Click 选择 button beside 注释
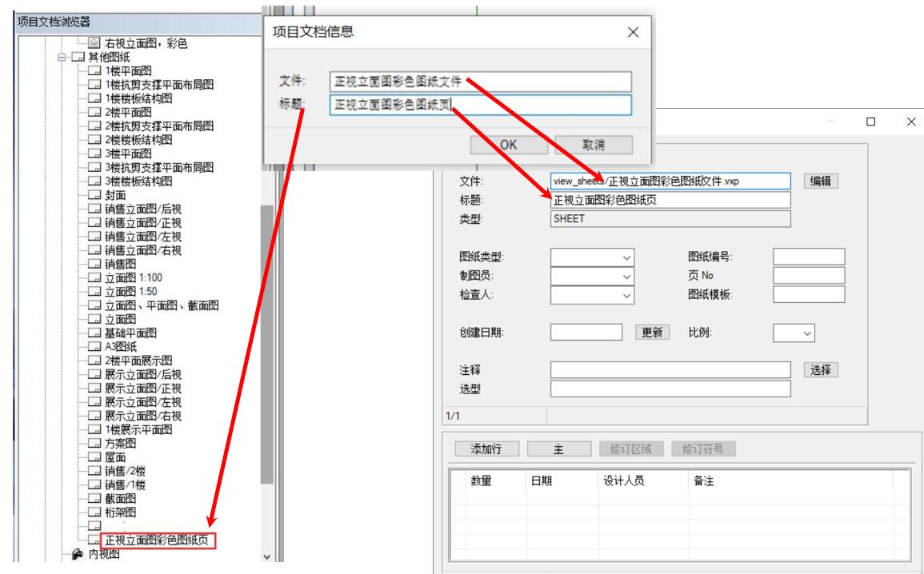 click(820, 369)
